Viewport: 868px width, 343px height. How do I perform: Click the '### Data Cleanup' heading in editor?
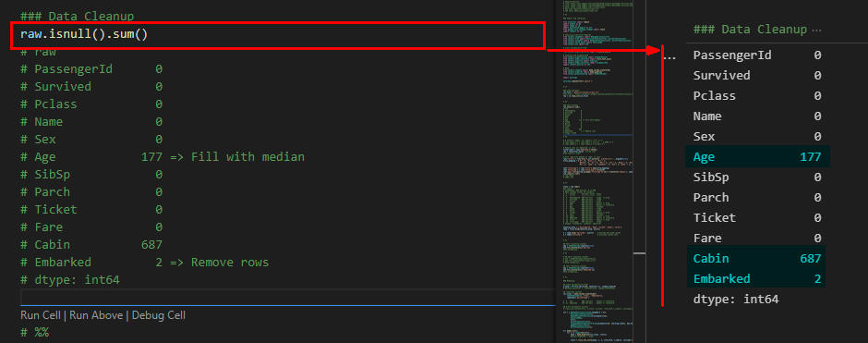pyautogui.click(x=77, y=17)
